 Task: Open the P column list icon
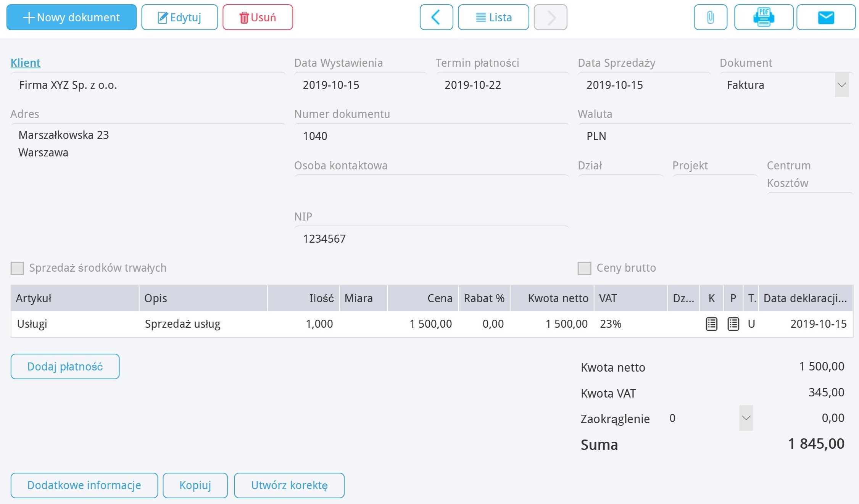(x=733, y=324)
